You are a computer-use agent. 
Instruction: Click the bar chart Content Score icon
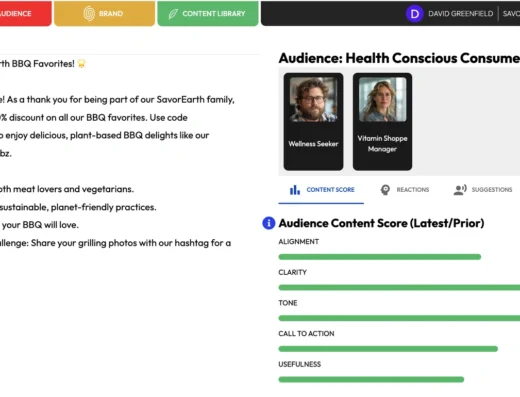[295, 190]
